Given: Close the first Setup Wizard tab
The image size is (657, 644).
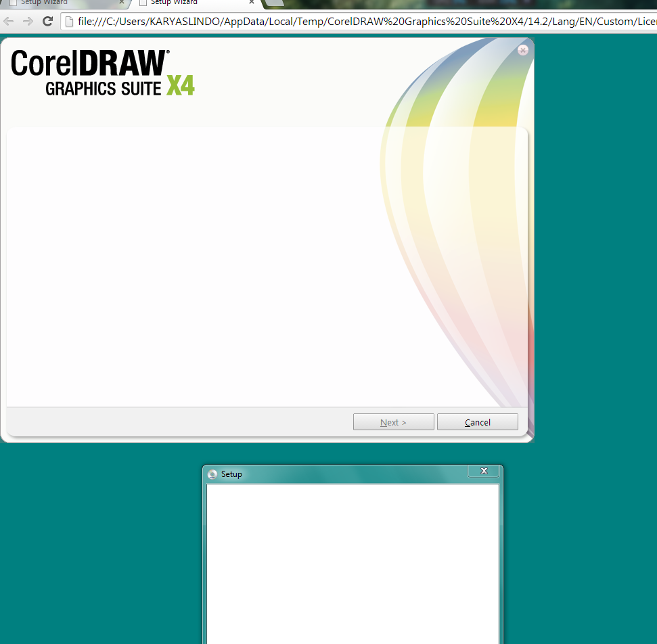Looking at the screenshot, I should pos(122,2).
